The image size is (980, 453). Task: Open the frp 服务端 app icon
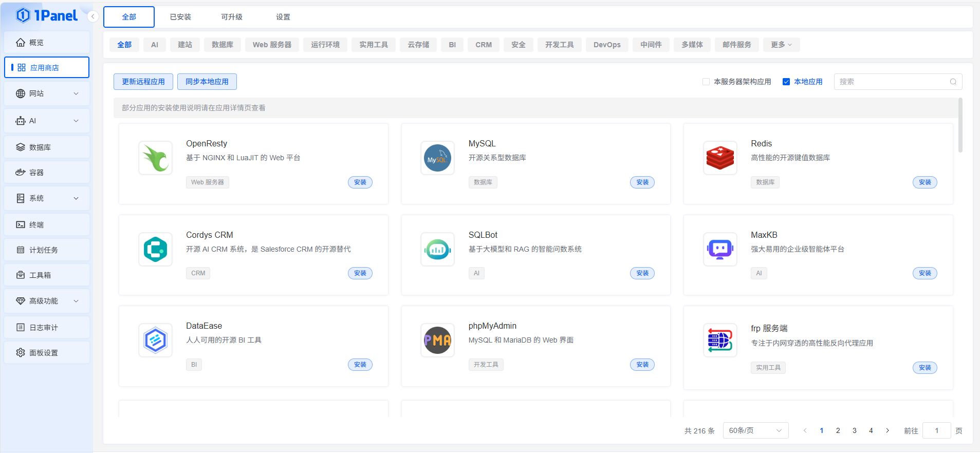pos(720,340)
